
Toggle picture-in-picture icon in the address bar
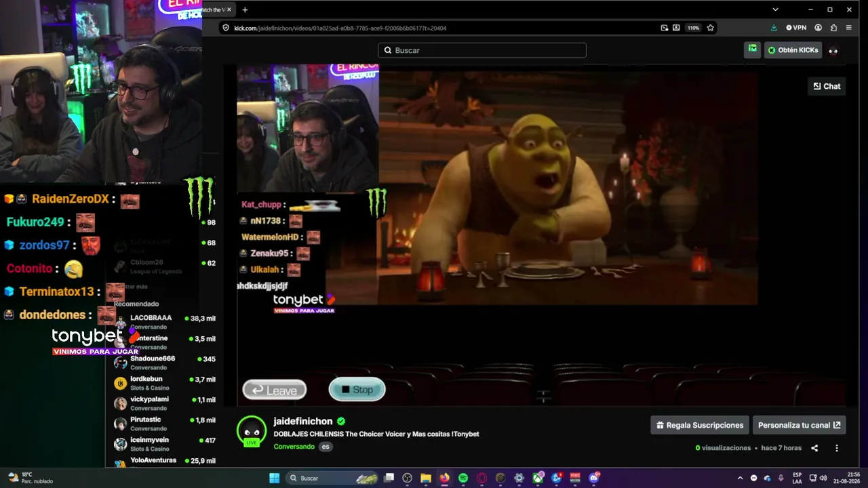point(665,28)
